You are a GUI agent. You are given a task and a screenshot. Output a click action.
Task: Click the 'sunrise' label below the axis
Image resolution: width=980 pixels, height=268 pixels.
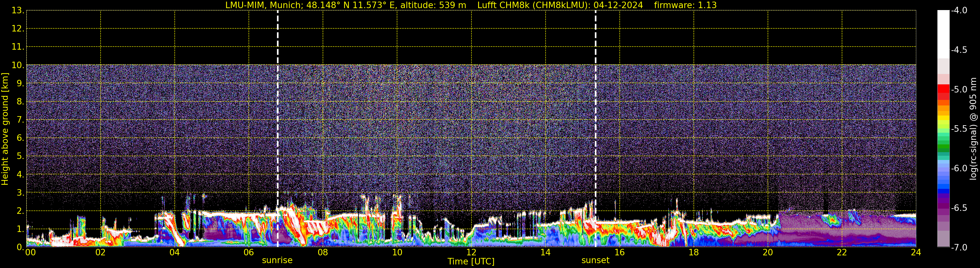point(277,261)
